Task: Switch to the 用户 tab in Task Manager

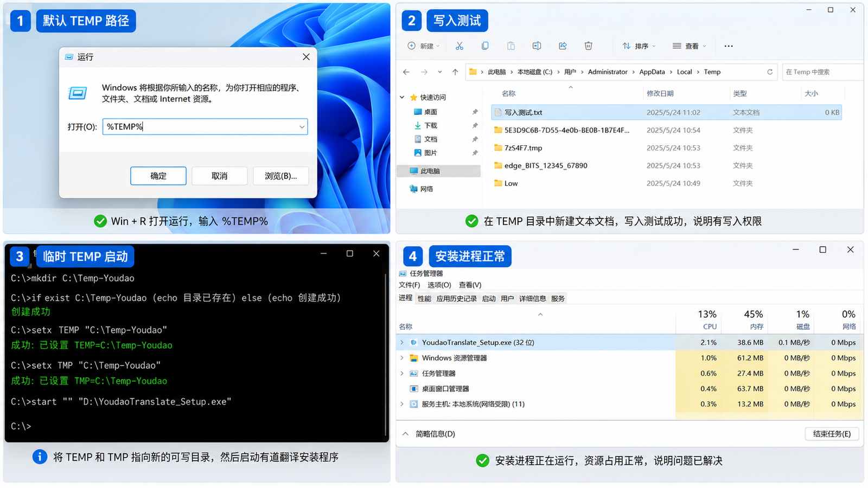Action: [x=507, y=299]
